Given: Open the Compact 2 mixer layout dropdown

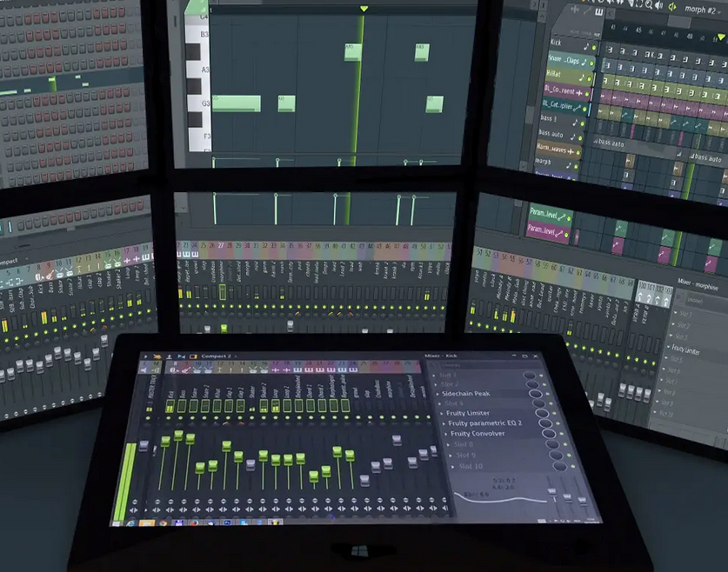Looking at the screenshot, I should click(216, 356).
